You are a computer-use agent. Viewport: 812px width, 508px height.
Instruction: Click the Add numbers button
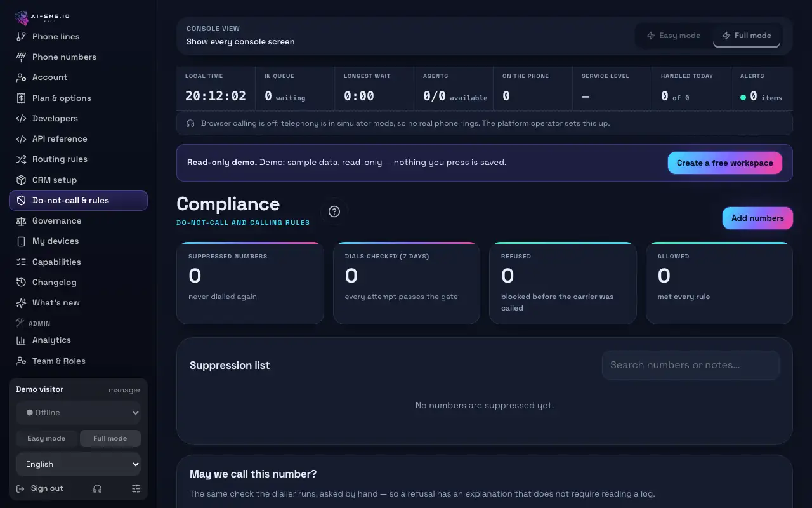click(x=757, y=218)
